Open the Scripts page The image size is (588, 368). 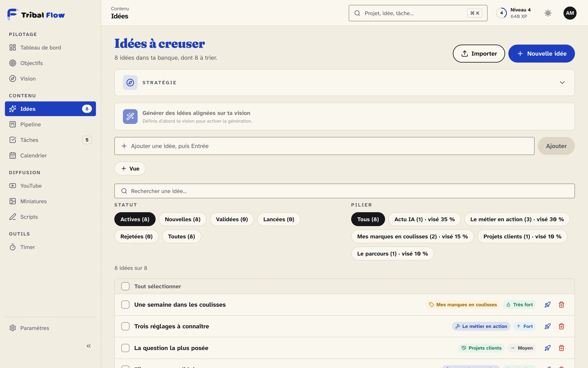(50, 217)
